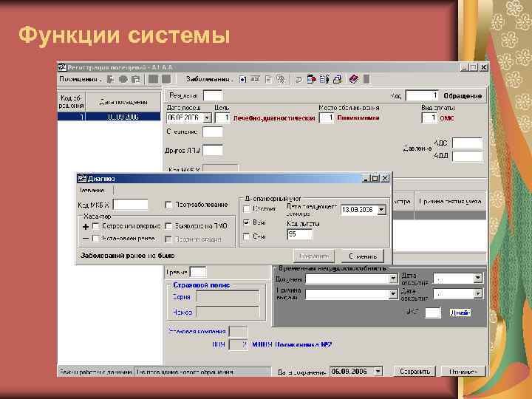The height and width of the screenshot is (399, 532).
Task: Click the АДД pressure input field
Action: pyautogui.click(x=467, y=156)
